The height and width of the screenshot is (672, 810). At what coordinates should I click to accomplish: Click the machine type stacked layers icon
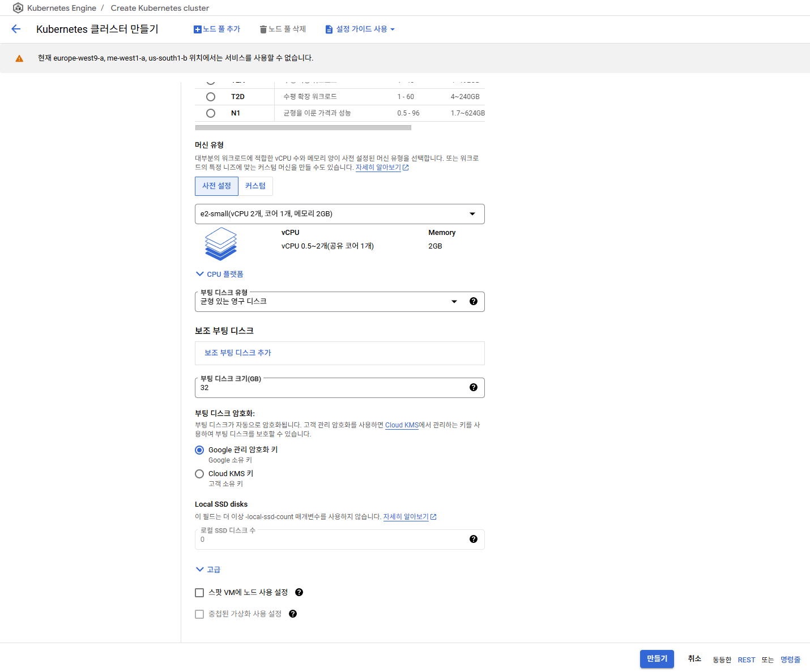[221, 244]
